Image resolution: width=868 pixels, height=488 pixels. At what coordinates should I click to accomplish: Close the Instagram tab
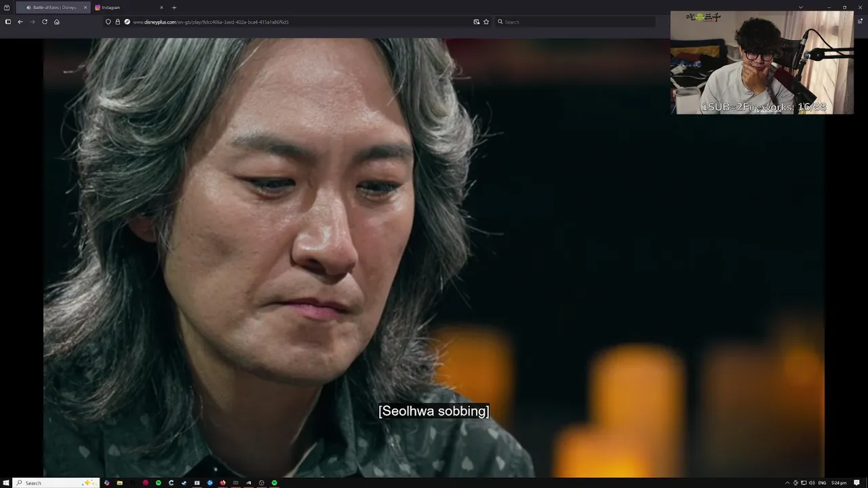pyautogui.click(x=161, y=7)
